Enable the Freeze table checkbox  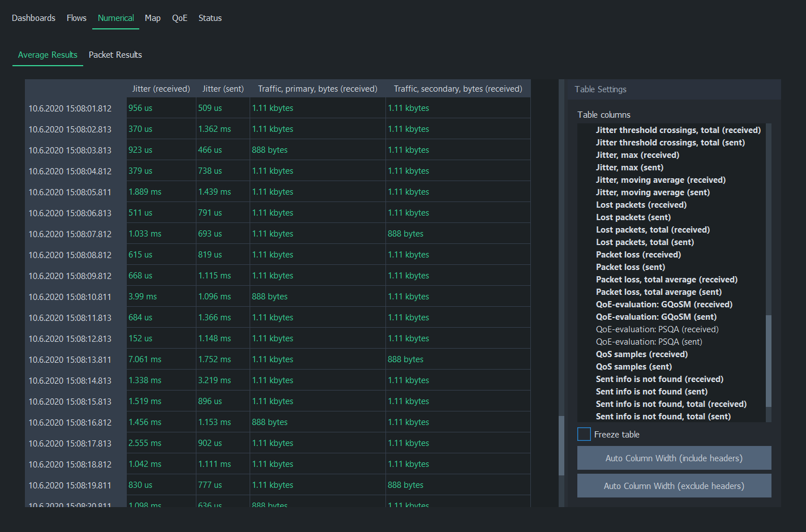pos(584,434)
